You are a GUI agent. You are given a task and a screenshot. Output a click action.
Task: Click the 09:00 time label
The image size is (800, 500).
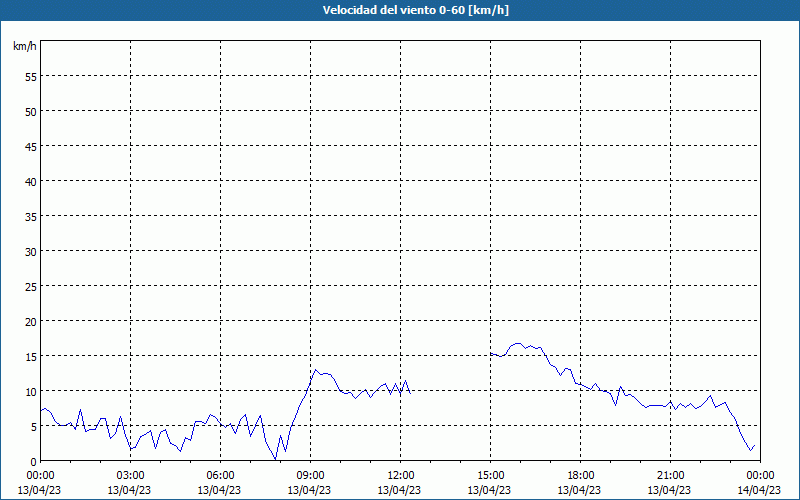[310, 476]
